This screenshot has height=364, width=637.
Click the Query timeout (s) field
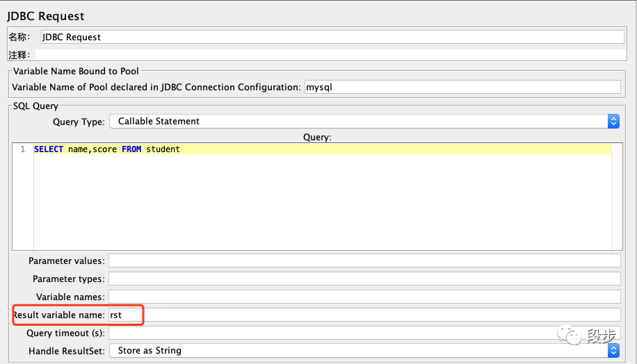[x=364, y=333]
